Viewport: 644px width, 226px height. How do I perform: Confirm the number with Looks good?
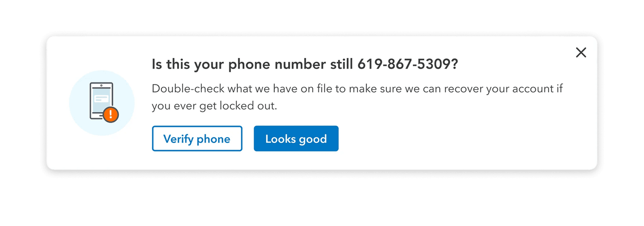(x=296, y=139)
